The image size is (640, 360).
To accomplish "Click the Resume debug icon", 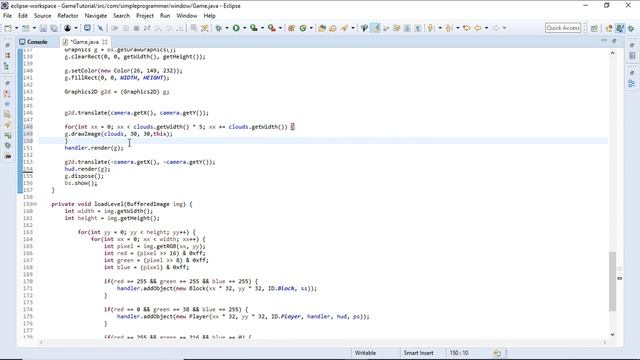I will [115, 28].
